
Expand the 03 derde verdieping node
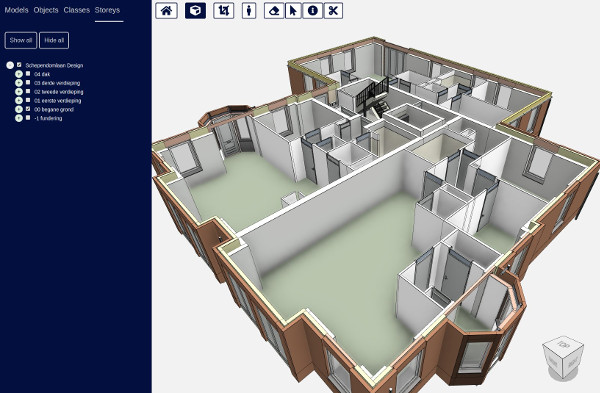(x=19, y=83)
